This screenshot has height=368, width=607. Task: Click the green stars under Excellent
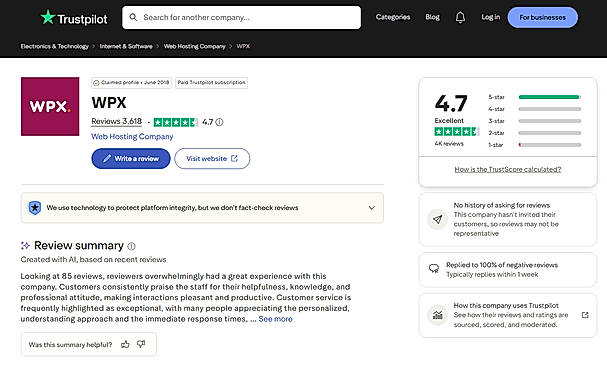(x=457, y=132)
